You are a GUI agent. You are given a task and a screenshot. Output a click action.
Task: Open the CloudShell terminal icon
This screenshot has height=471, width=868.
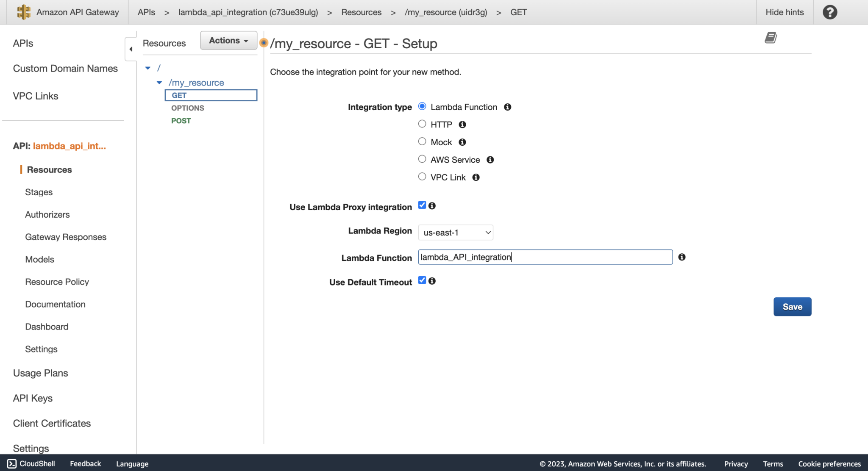tap(12, 463)
